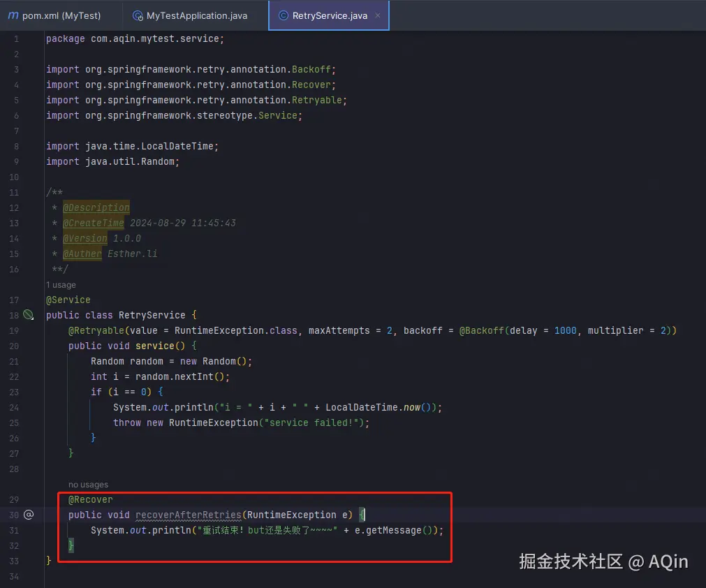Click line number 19 in the gutter

[x=14, y=330]
